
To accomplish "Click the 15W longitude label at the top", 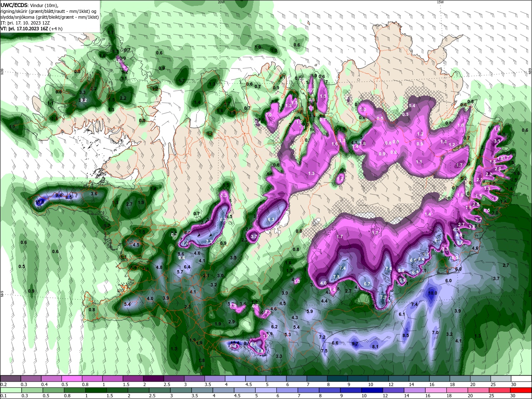I will coord(440,2).
